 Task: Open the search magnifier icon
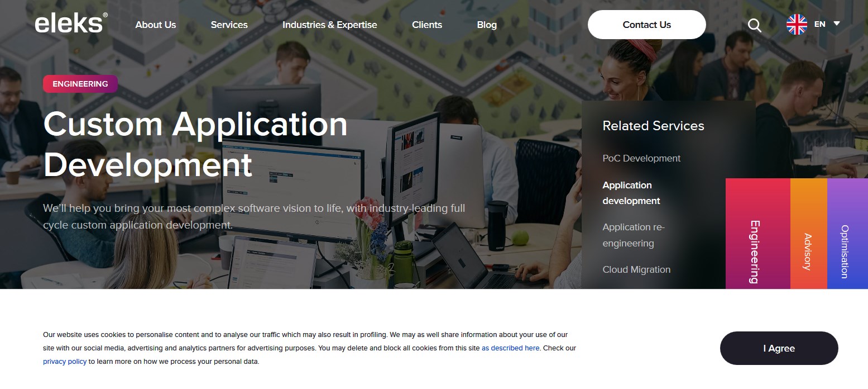point(754,25)
